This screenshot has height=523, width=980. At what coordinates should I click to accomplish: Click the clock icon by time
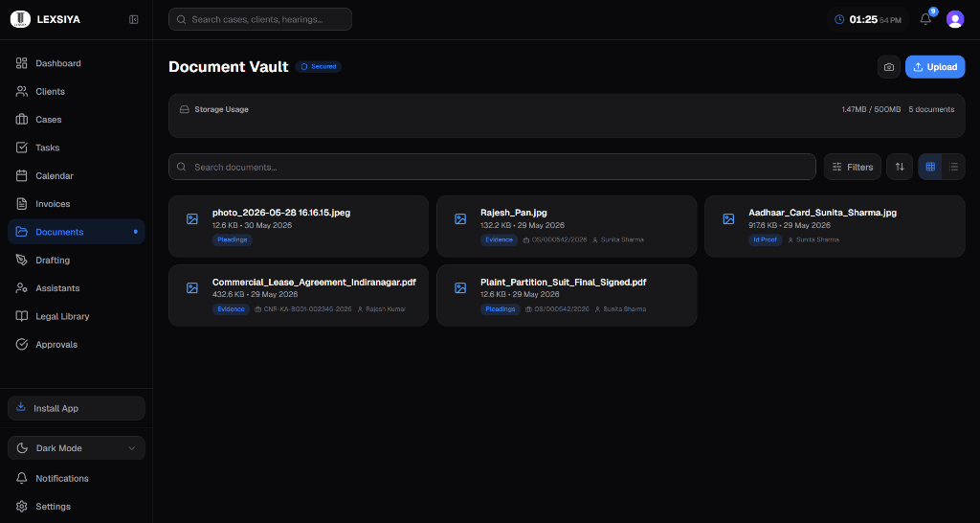click(x=839, y=19)
